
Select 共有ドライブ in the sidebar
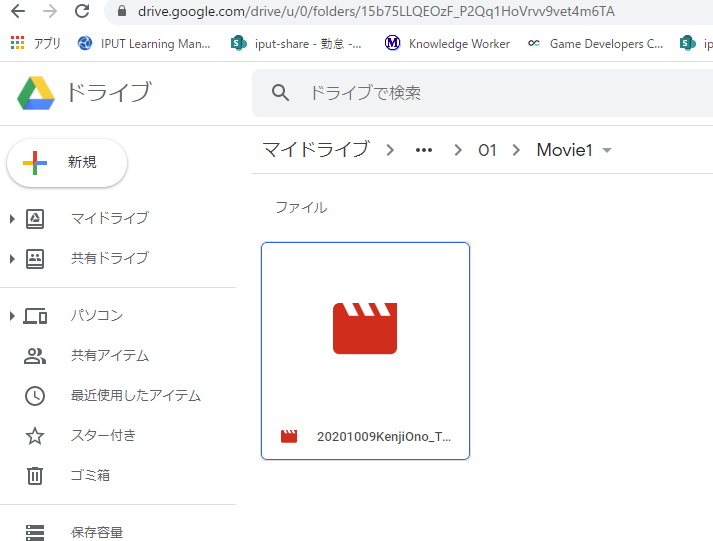(110, 258)
